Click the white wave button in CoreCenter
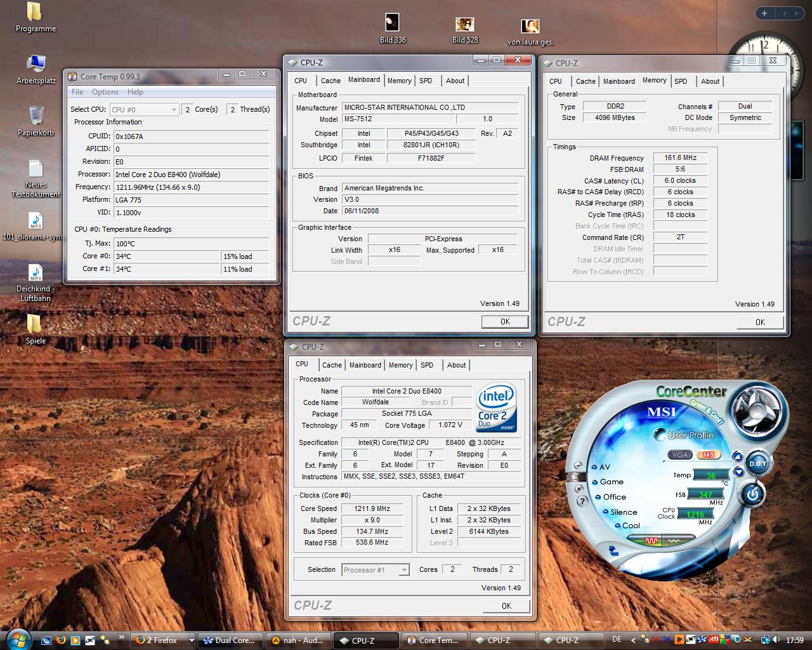The height and width of the screenshot is (650, 812). (673, 541)
